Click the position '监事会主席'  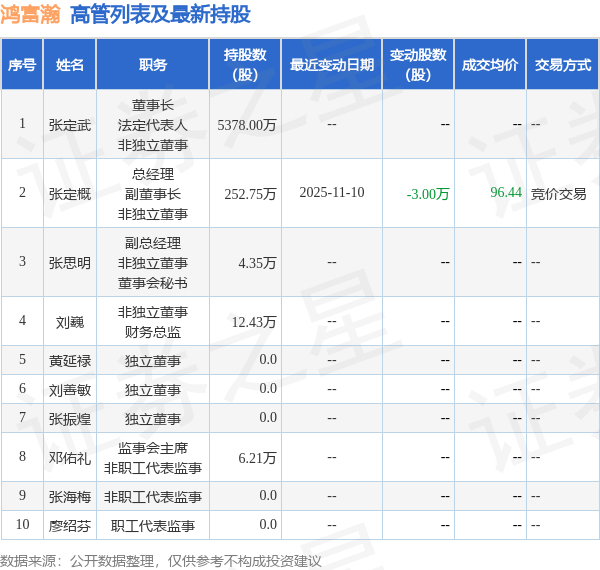(153, 448)
